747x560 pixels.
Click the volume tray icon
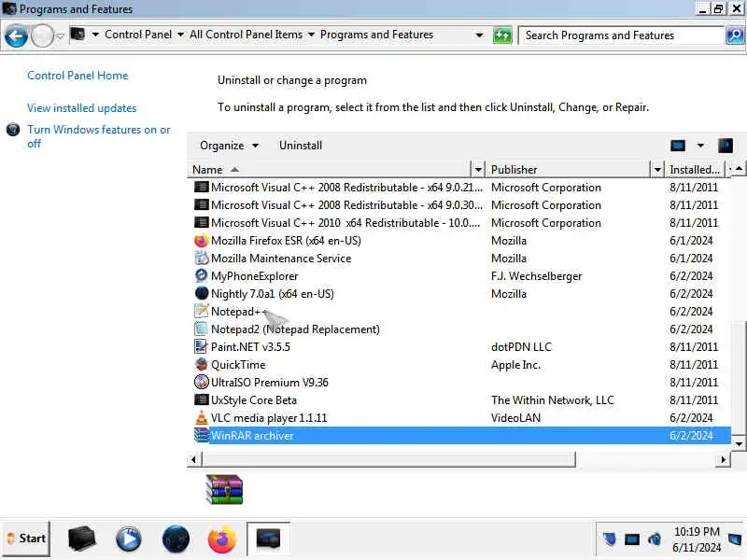(655, 539)
